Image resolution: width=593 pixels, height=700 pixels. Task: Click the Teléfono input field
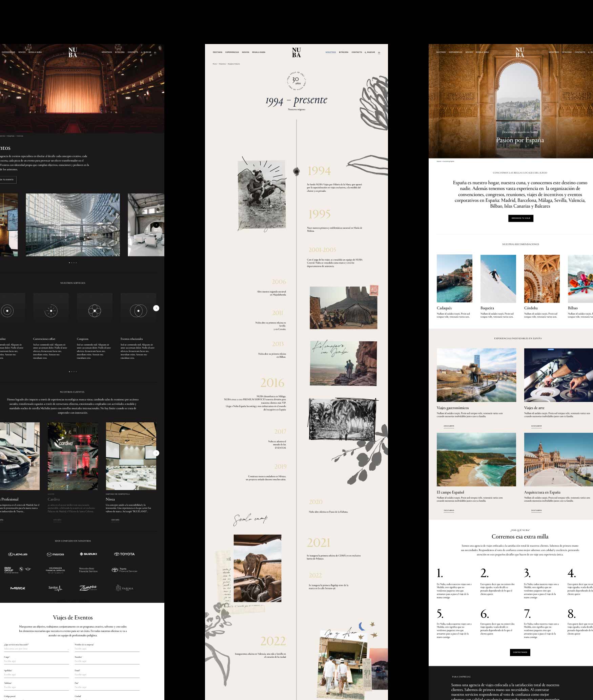[x=36, y=687]
